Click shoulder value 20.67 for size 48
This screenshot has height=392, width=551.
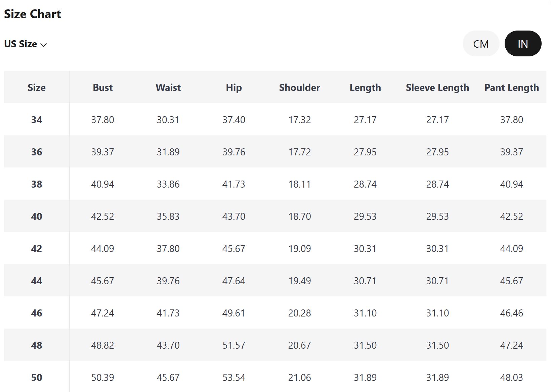tap(299, 345)
